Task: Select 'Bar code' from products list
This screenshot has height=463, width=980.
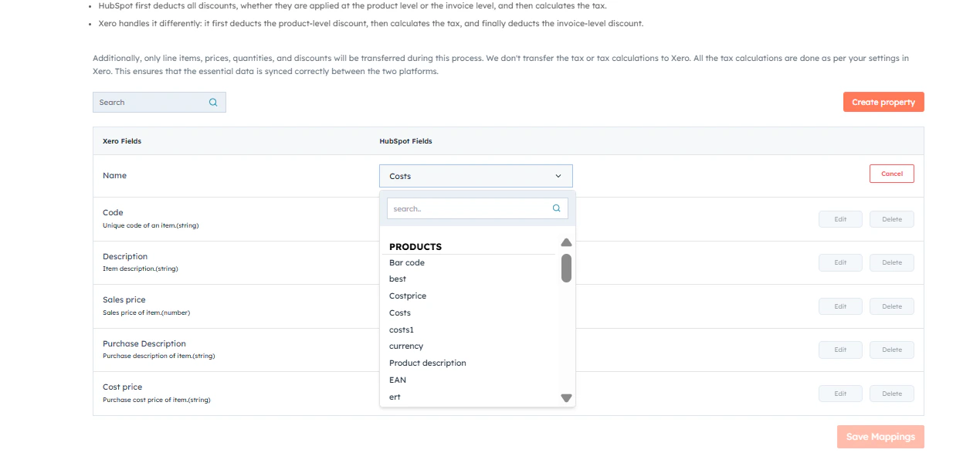Action: click(407, 262)
